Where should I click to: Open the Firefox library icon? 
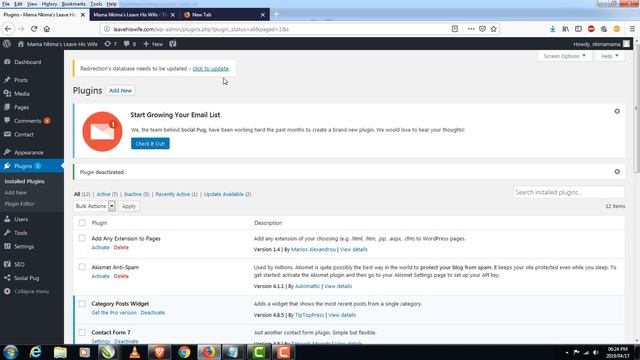(565, 29)
